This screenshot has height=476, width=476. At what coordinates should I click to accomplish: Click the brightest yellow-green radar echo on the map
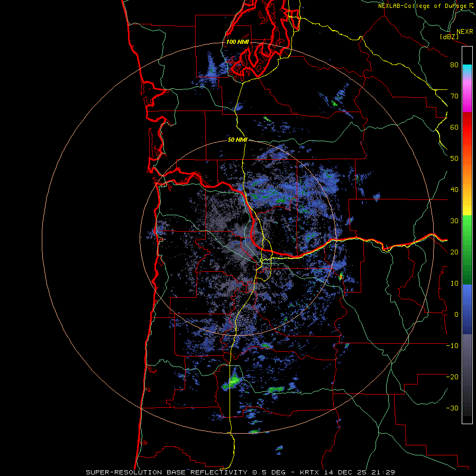pos(234,380)
